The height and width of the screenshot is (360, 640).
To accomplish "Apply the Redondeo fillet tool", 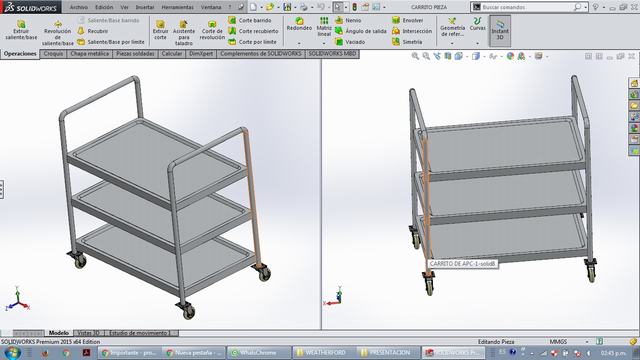I will 299,24.
